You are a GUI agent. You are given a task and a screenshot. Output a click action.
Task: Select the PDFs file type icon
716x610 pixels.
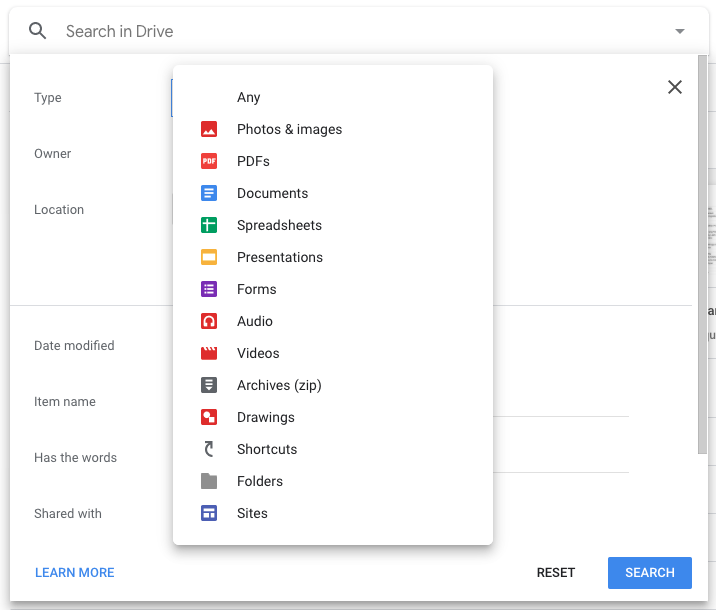coord(209,161)
